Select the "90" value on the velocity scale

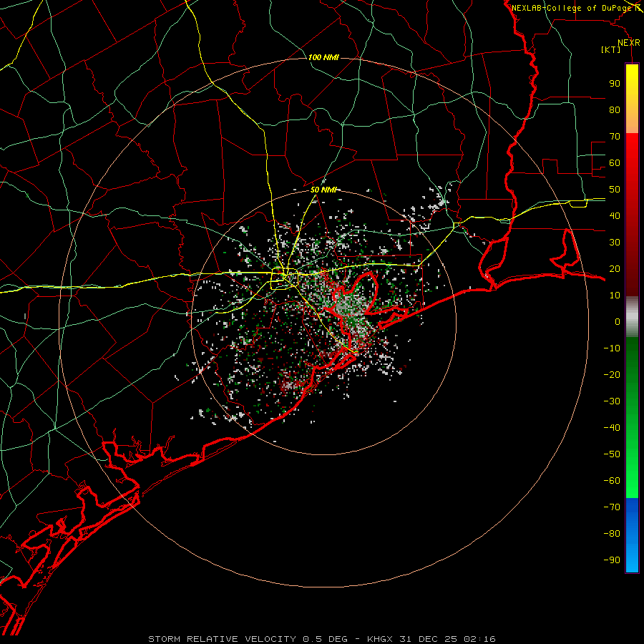(x=615, y=84)
